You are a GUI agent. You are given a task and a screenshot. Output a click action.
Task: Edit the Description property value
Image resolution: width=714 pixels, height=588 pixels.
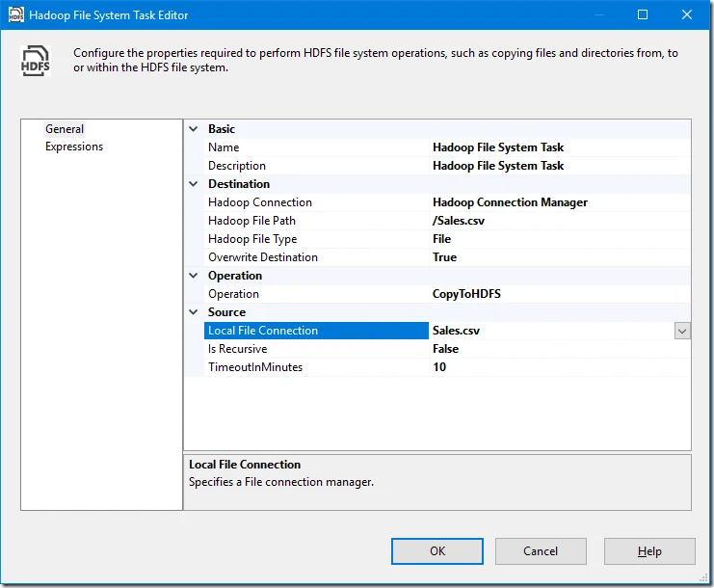point(559,166)
